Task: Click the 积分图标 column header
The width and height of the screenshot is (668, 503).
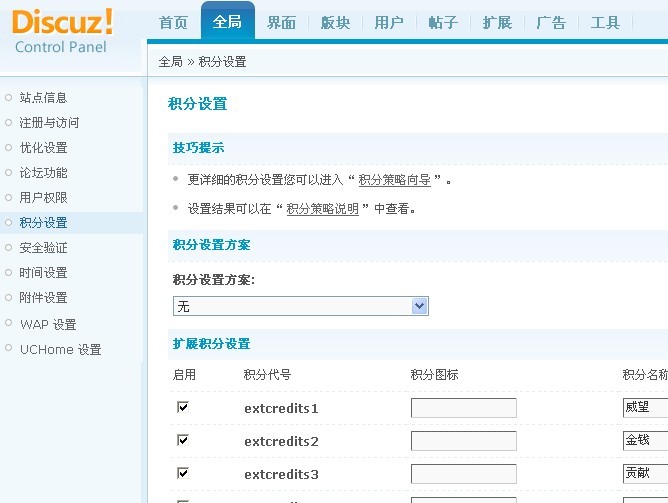Action: pos(435,375)
